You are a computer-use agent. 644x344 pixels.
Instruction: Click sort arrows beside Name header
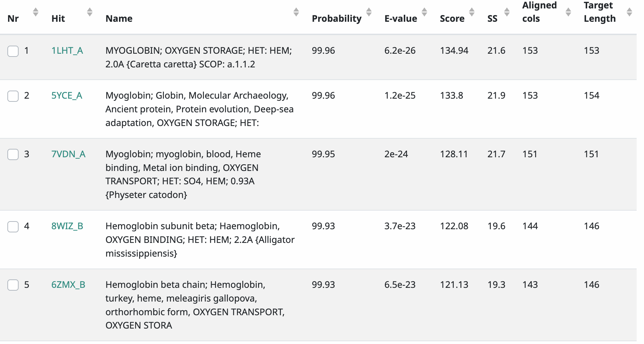pyautogui.click(x=296, y=12)
